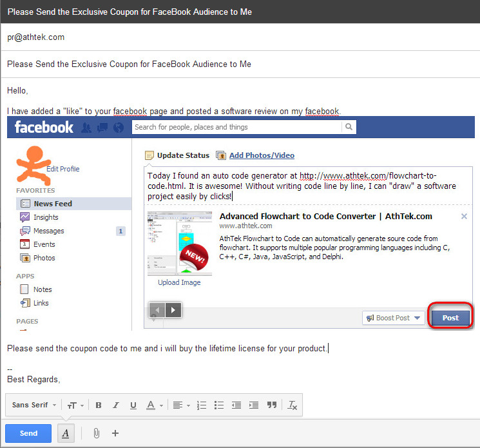Apply quote formatting
This screenshot has width=480, height=448.
pyautogui.click(x=271, y=405)
